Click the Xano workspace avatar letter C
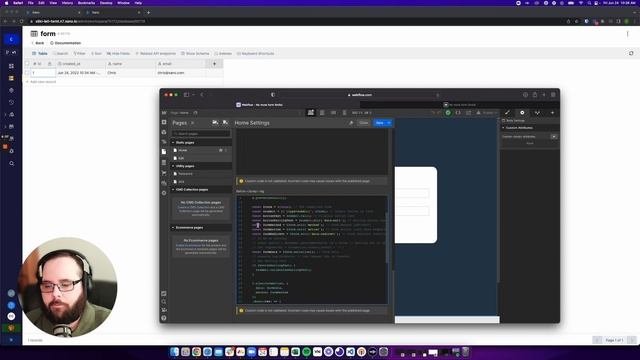 pyautogui.click(x=11, y=39)
